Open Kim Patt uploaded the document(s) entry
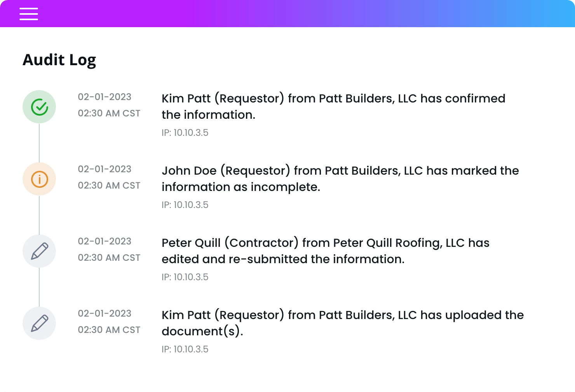The image size is (575, 392). [x=343, y=323]
